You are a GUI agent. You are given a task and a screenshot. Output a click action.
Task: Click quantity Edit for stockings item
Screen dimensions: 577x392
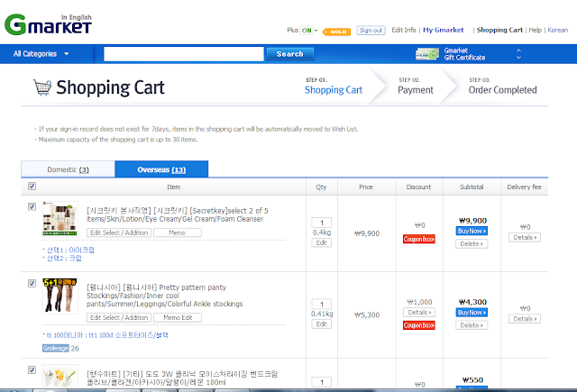click(322, 324)
